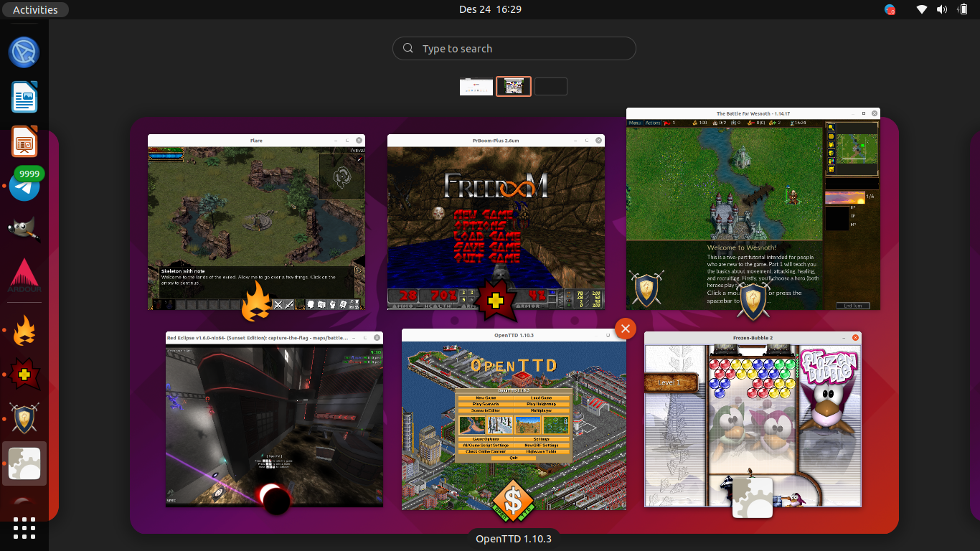
Task: Open the clock menu showing Des 24 16:29
Action: (490, 9)
